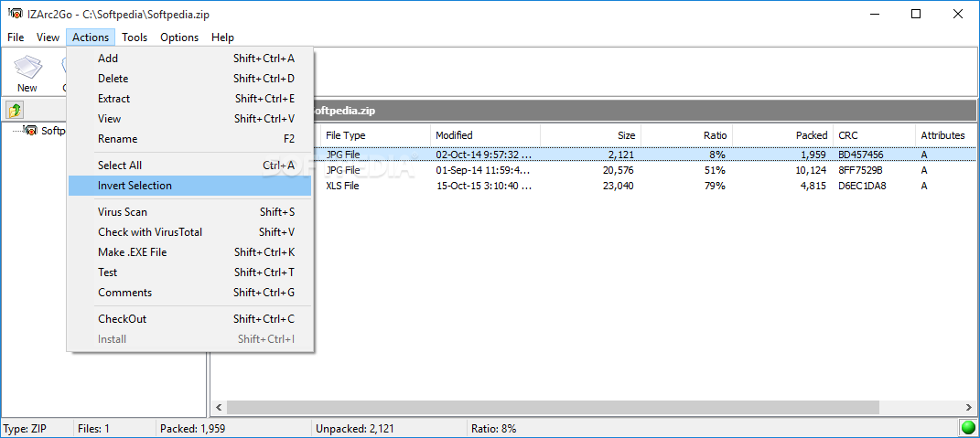Click the CRC value D6EC1DA8

pyautogui.click(x=863, y=186)
